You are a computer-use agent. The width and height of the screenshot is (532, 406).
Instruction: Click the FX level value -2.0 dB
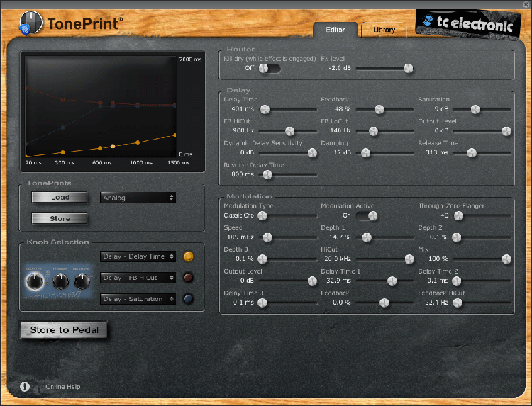pos(340,68)
